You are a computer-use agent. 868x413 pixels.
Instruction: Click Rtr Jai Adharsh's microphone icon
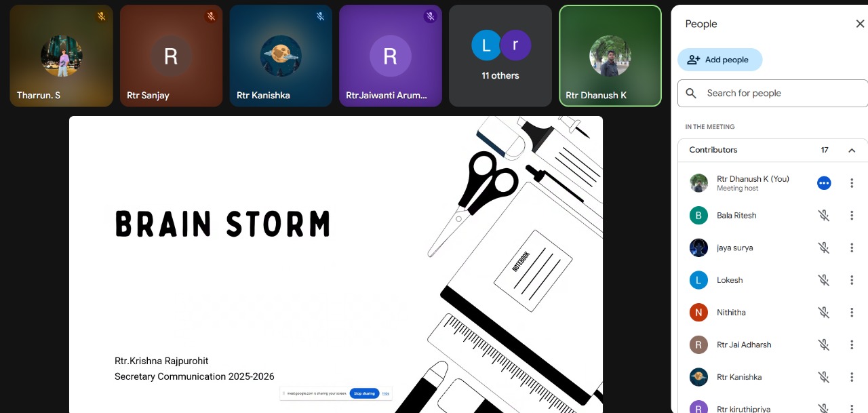[824, 345]
